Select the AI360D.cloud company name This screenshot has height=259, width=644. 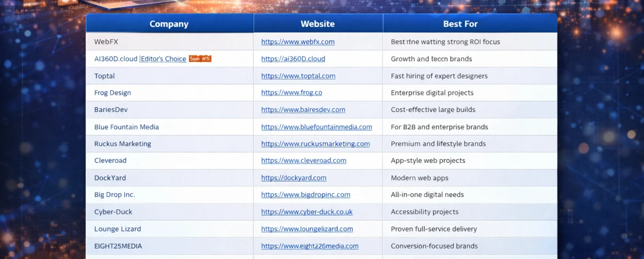116,59
